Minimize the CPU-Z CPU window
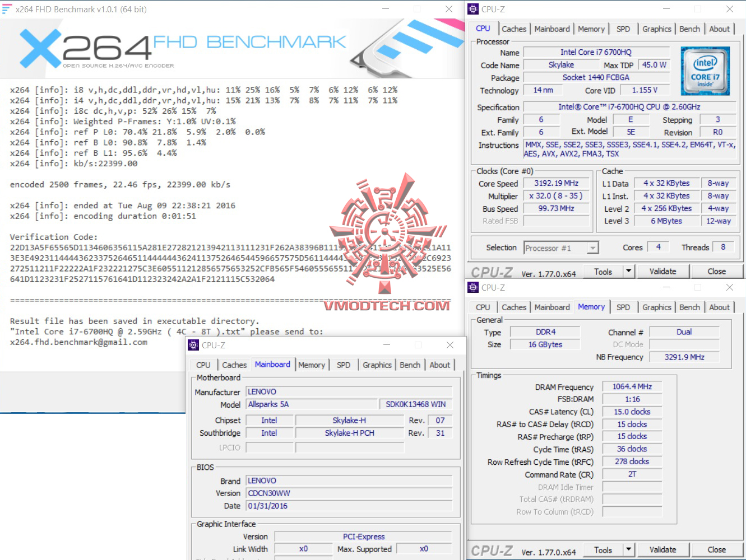 click(666, 9)
